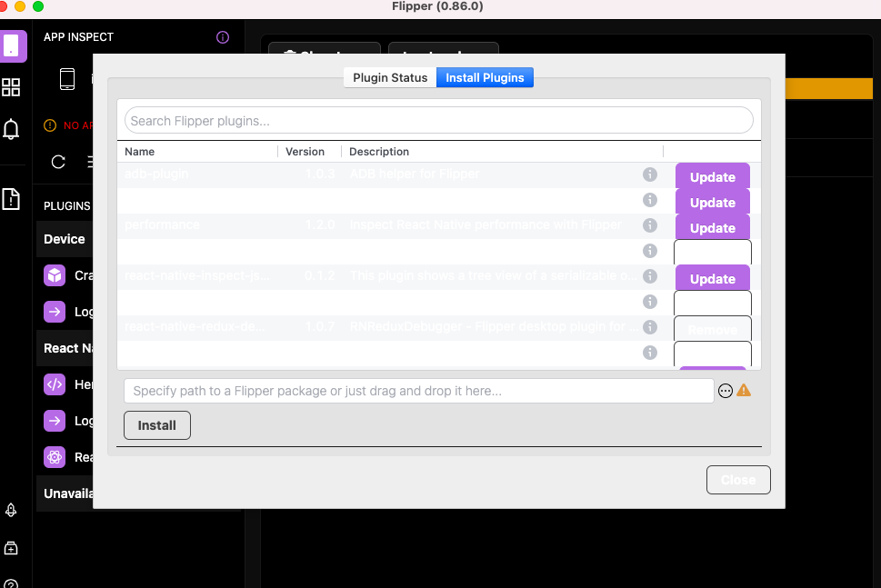Viewport: 881px width, 588px height.
Task: Click the refresh arrow icon near NO APP
Action: coord(57,162)
